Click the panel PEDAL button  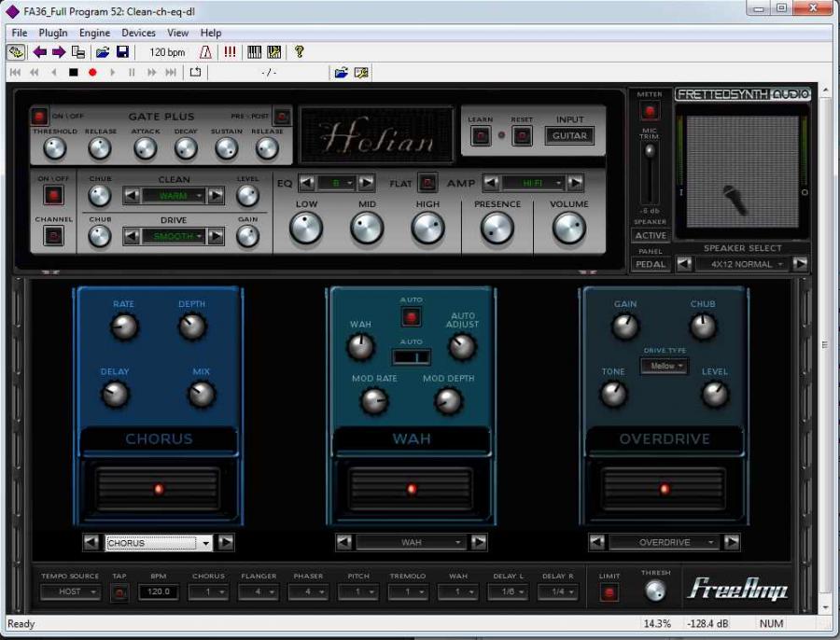(x=651, y=264)
